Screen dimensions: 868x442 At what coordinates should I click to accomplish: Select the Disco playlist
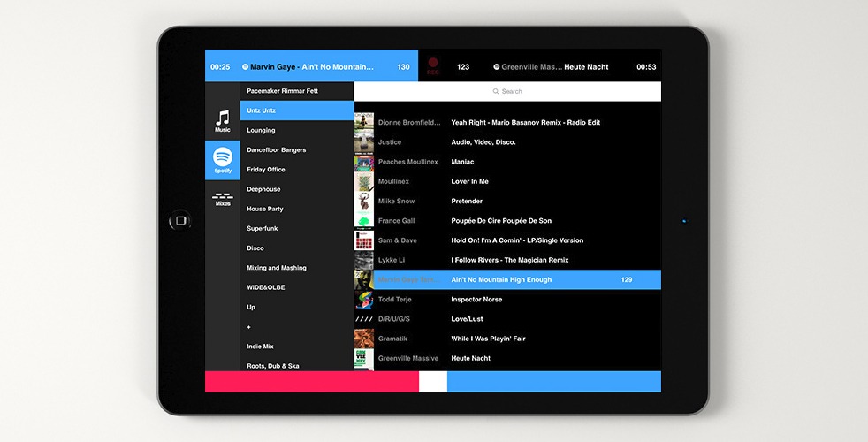coord(297,248)
